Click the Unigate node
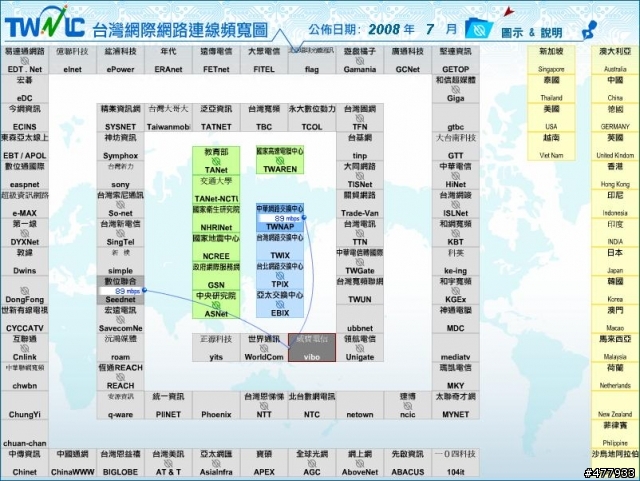 (360, 347)
